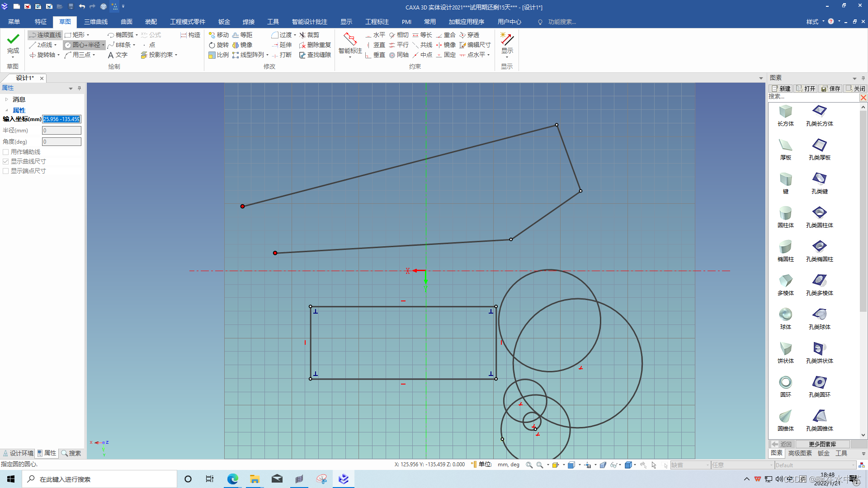The width and height of the screenshot is (868, 488).
Task: Expand the 矩形 rectangle dropdown
Action: 88,35
